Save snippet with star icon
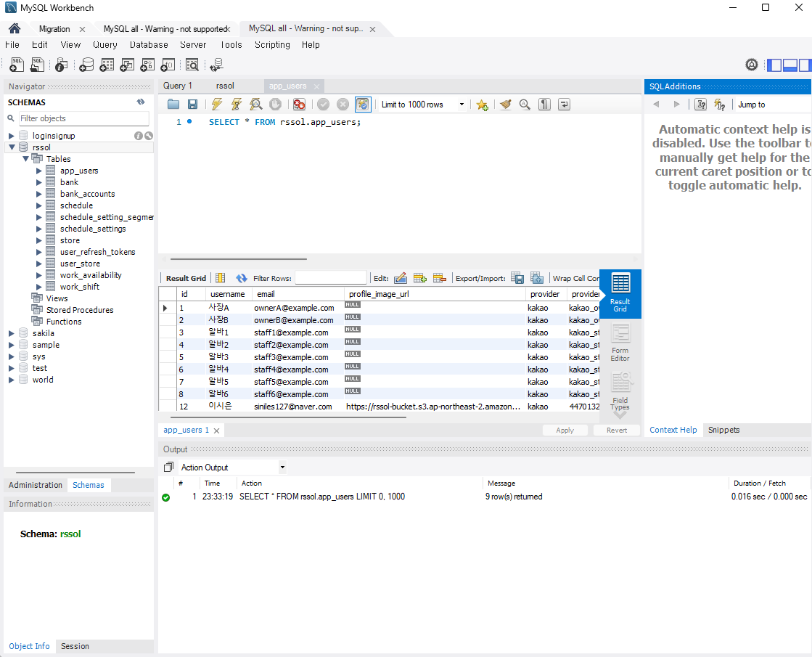The width and height of the screenshot is (812, 657). 482,105
